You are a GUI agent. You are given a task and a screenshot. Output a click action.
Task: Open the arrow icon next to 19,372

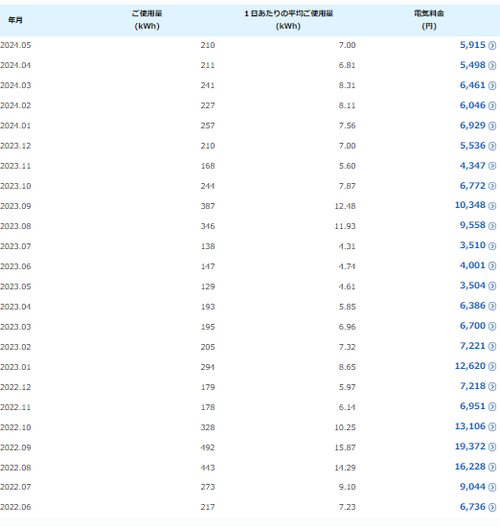[x=492, y=447]
